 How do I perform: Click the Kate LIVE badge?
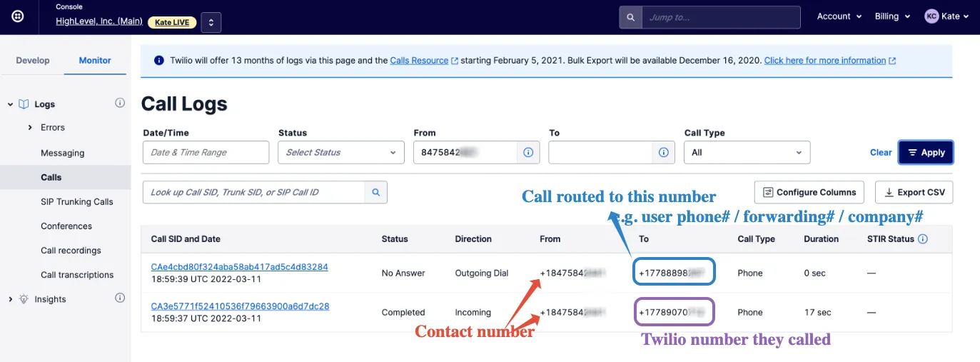click(172, 22)
